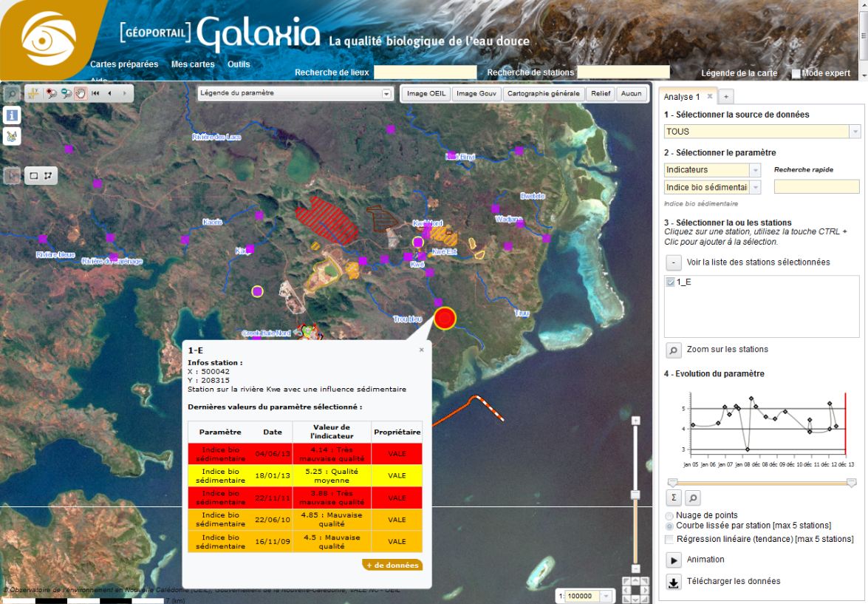868x604 pixels.
Task: Select the Nuage de points radio option
Action: click(669, 515)
